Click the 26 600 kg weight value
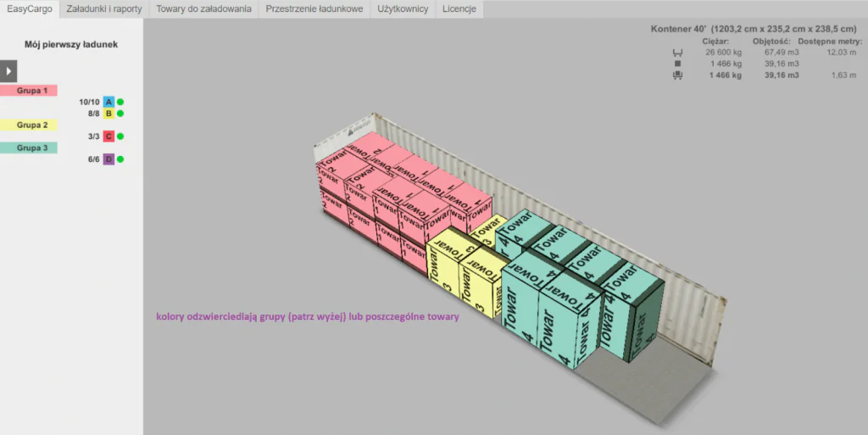 [724, 53]
